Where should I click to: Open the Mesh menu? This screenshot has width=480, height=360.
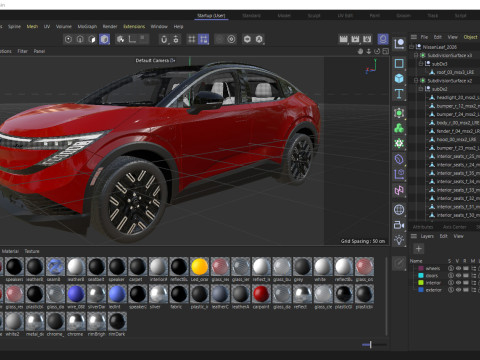tap(32, 26)
